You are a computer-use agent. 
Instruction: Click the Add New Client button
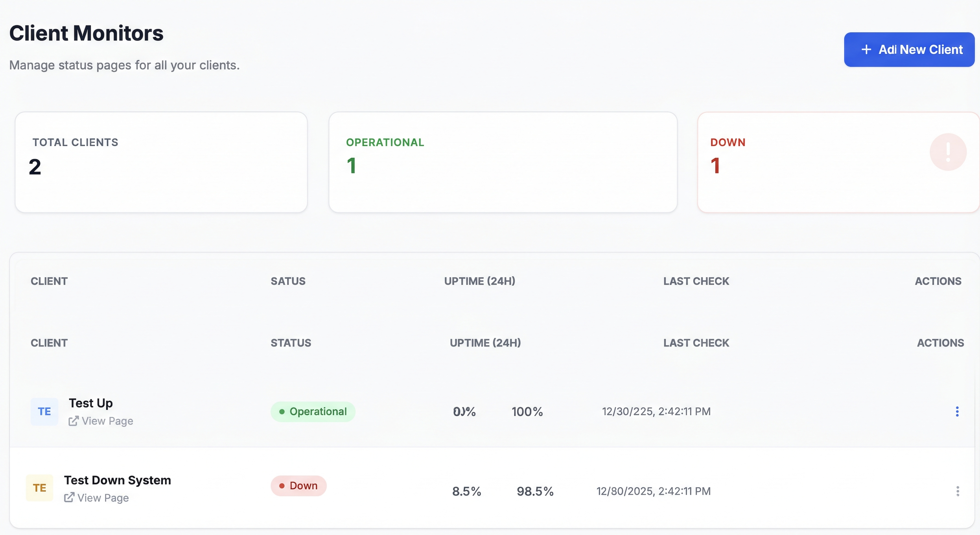pos(909,49)
